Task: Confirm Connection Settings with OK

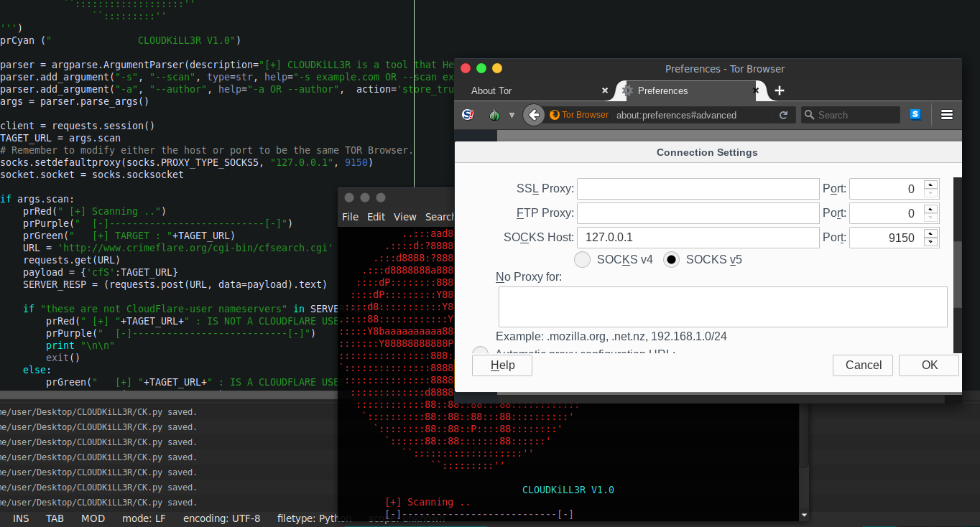Action: point(929,365)
